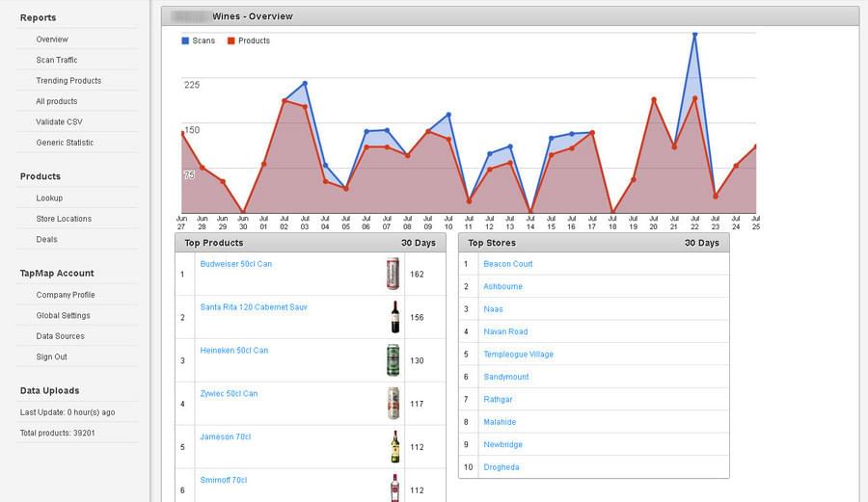Click the Budweiser can product image
This screenshot has height=502, width=868.
[393, 274]
